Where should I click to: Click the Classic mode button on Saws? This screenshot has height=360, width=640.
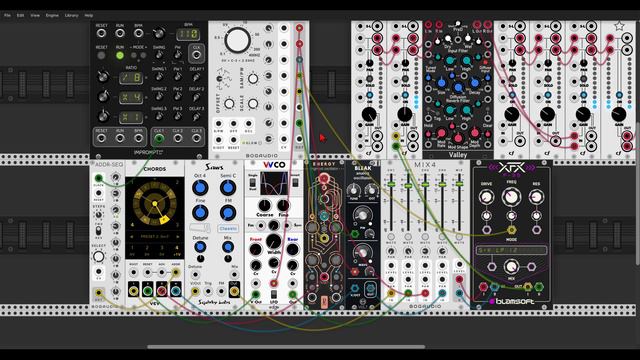coord(228,229)
